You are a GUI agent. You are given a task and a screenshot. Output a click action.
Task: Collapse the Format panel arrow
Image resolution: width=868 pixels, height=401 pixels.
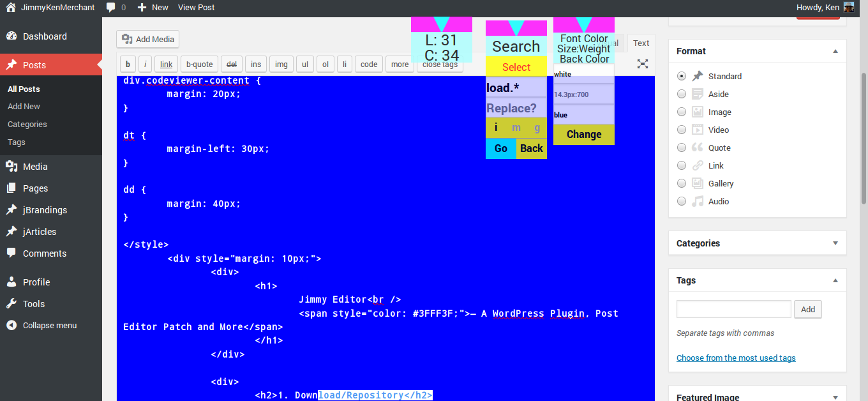(x=835, y=51)
